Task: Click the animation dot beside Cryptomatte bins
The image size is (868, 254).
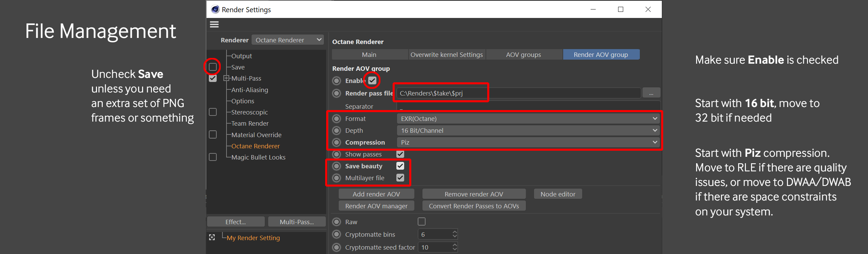Action: (x=336, y=234)
